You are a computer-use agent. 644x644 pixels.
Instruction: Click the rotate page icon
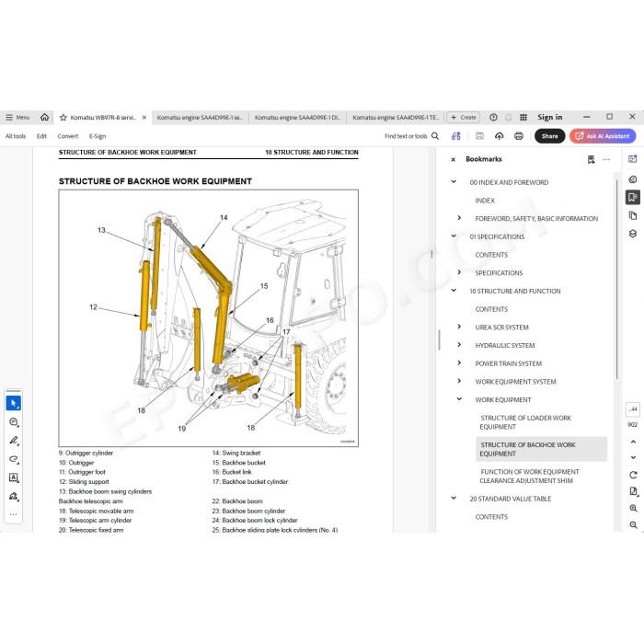click(633, 475)
